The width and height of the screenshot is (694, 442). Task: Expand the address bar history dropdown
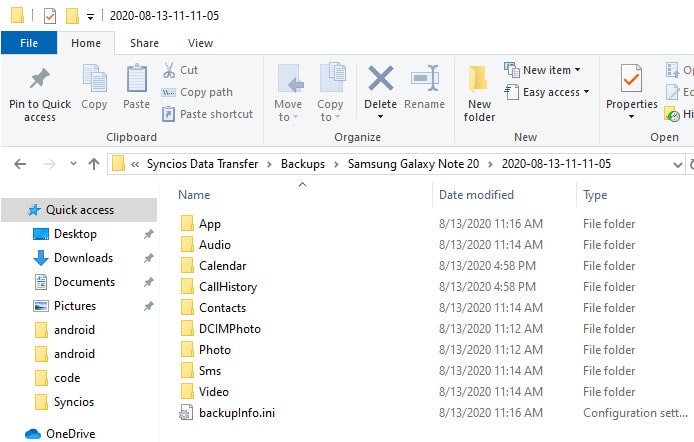[678, 165]
